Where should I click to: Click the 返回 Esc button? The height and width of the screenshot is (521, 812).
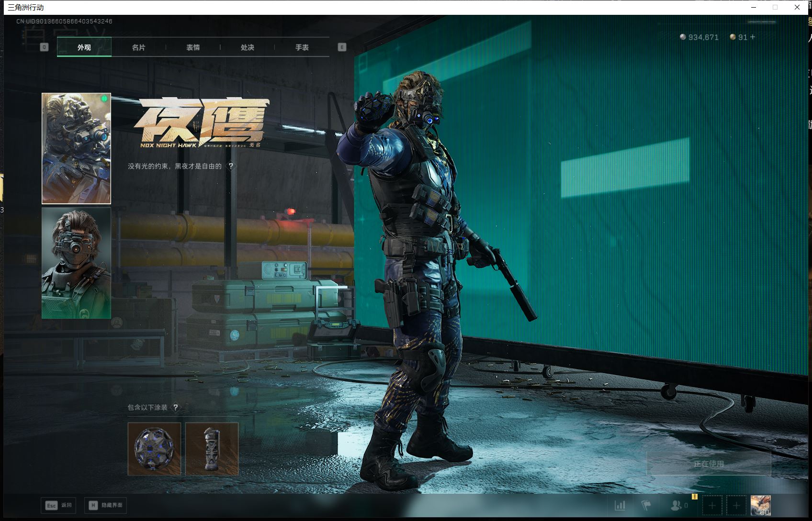58,505
